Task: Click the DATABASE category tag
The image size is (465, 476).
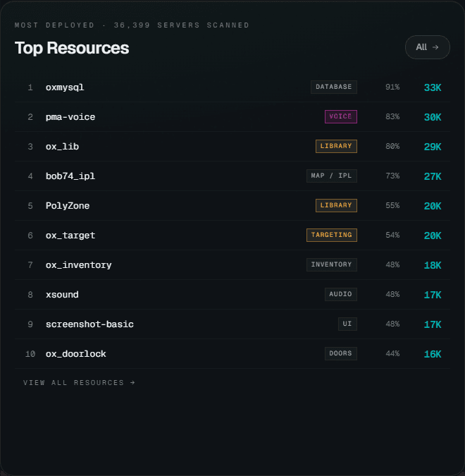Action: [x=334, y=87]
